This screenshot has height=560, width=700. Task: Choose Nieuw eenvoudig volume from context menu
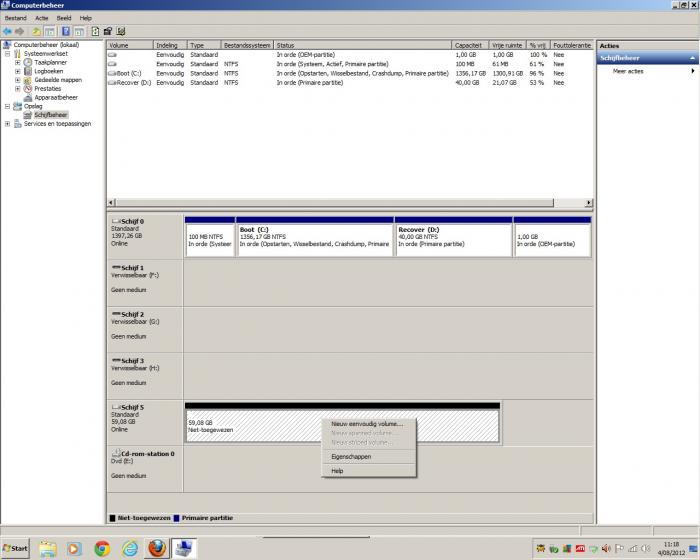click(367, 424)
